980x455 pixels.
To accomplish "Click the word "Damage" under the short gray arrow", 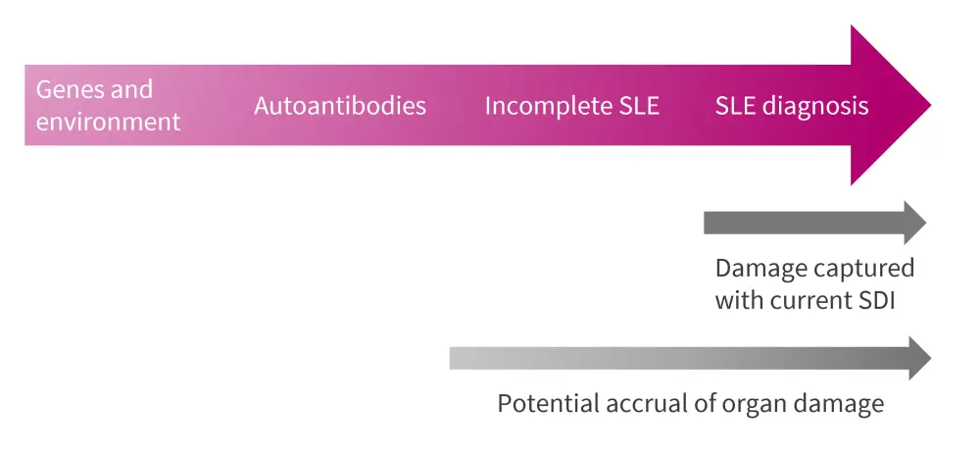I will point(760,269).
